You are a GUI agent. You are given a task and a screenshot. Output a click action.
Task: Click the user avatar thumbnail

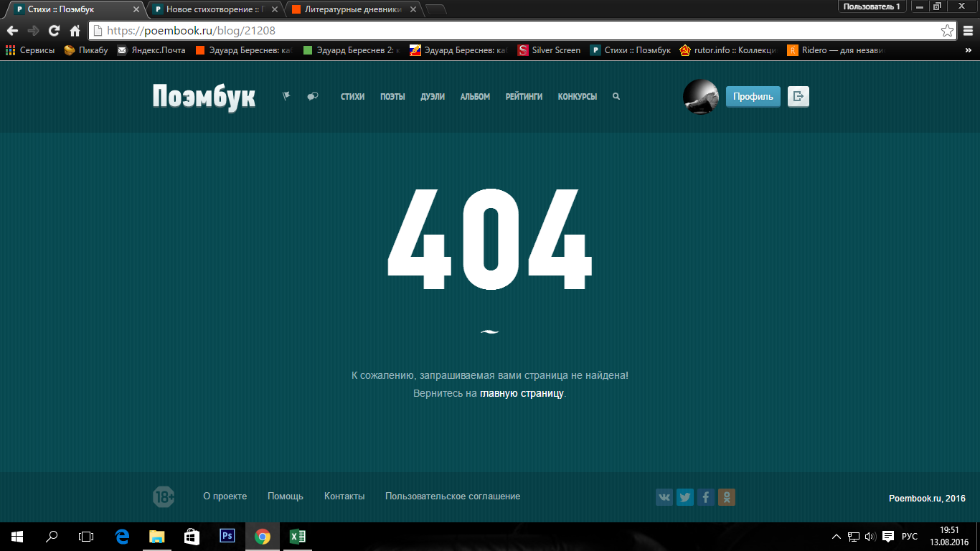coord(700,97)
